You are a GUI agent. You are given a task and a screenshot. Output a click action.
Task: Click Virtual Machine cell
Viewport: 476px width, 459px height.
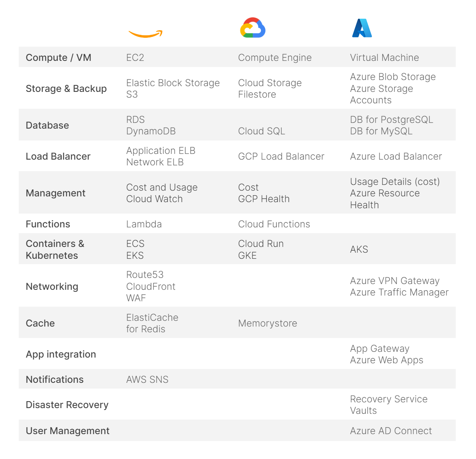click(x=385, y=57)
